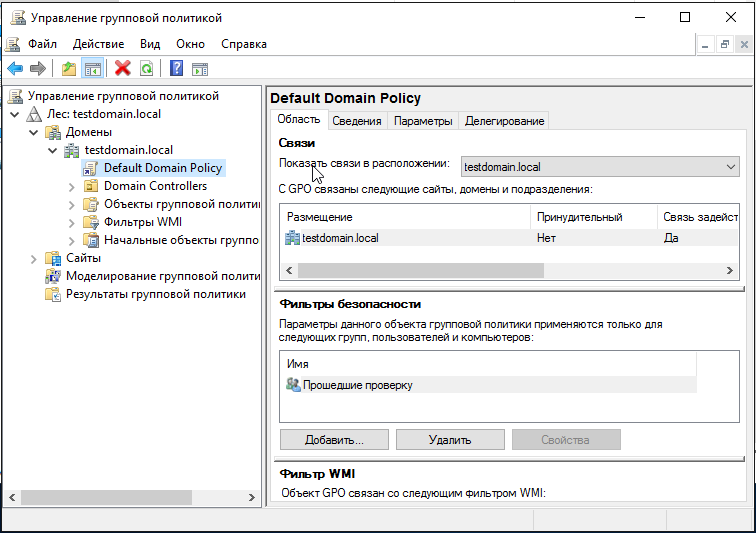
Task: Click the Удалить button
Action: tap(450, 439)
